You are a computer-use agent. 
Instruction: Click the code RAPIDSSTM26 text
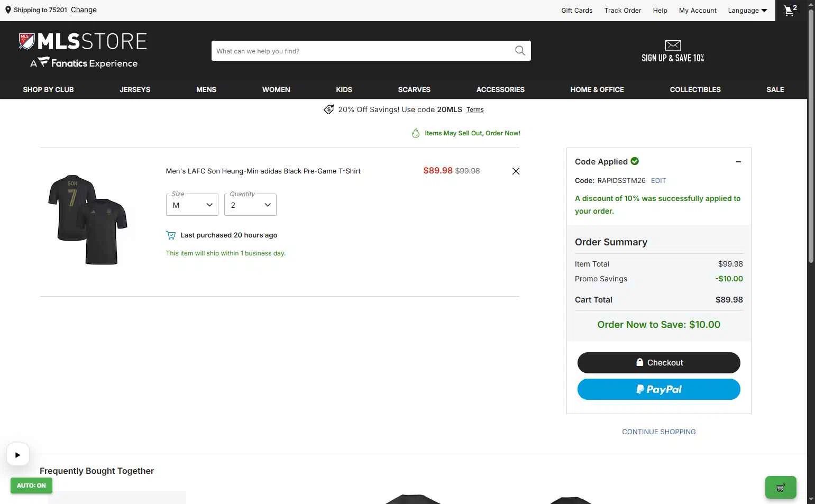coord(621,180)
